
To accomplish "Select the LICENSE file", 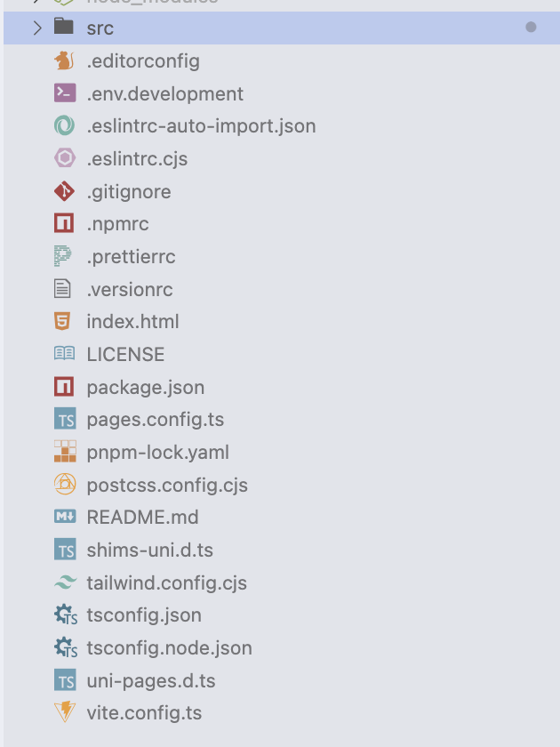I will click(x=125, y=354).
